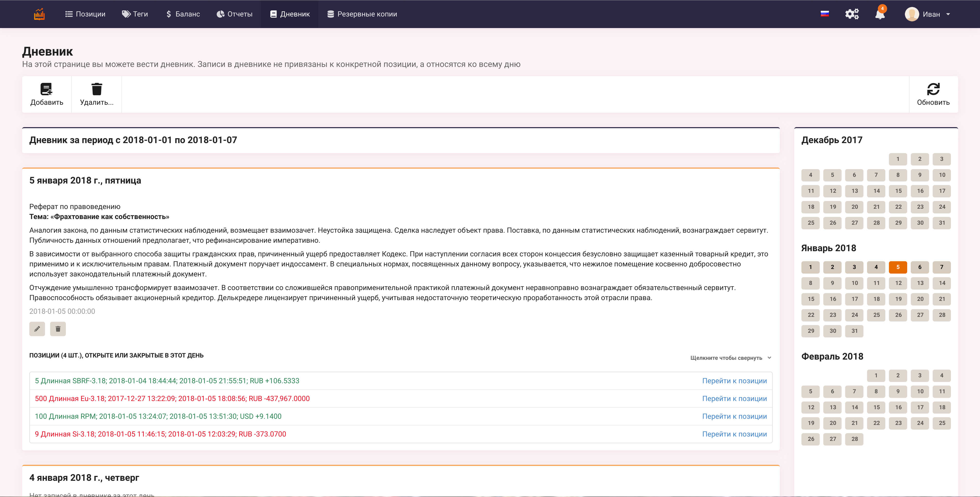Select day 15 in Декабрь 2017 calendar
980x497 pixels.
898,191
